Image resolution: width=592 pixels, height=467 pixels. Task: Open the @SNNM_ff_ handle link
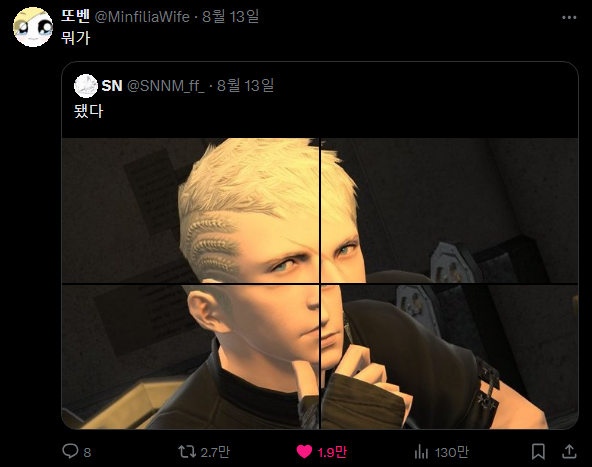166,86
